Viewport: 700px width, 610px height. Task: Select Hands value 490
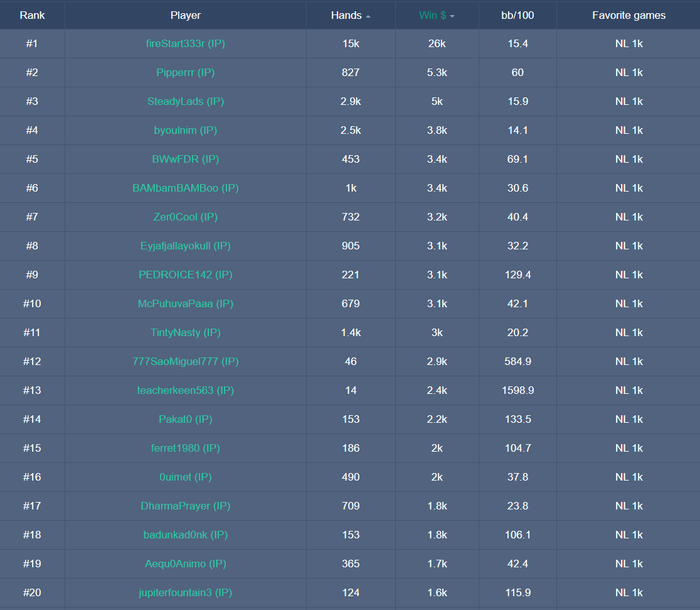(x=350, y=477)
